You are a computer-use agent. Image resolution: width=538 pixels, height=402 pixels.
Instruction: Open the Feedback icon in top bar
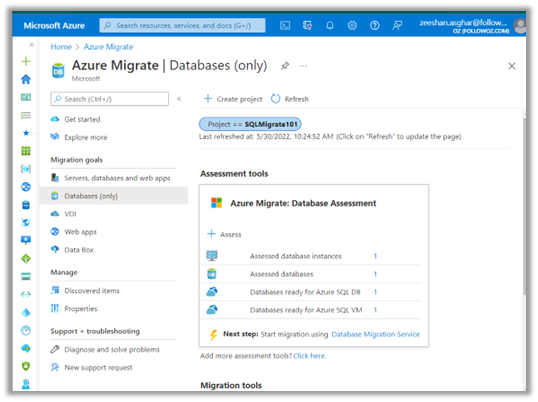397,25
